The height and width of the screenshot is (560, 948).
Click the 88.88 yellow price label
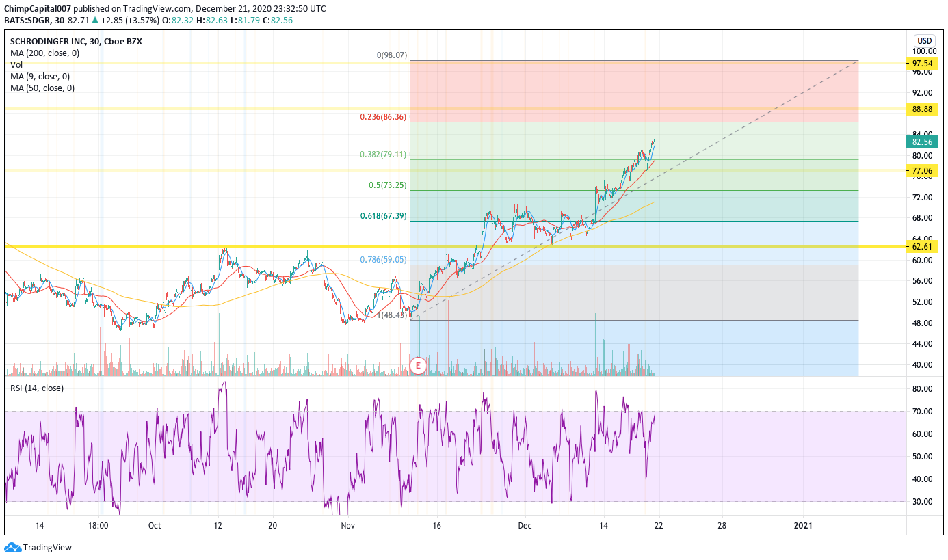click(x=923, y=109)
